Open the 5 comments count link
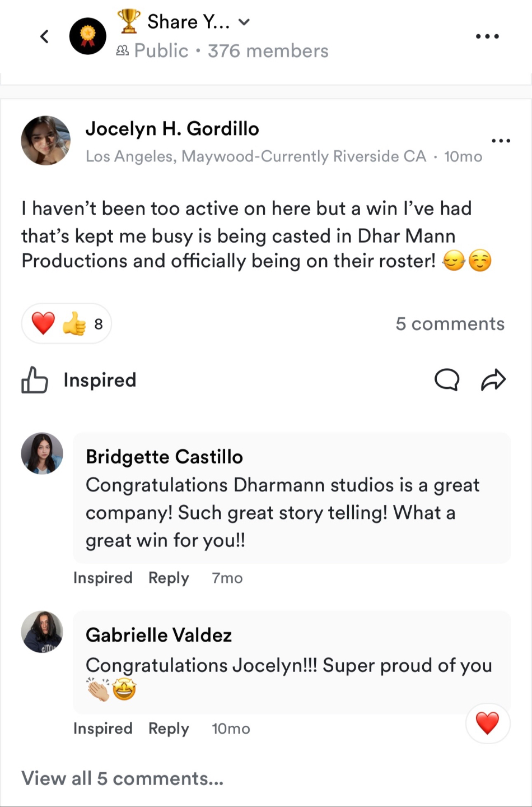Screen dimensions: 532x807 pyautogui.click(x=450, y=323)
